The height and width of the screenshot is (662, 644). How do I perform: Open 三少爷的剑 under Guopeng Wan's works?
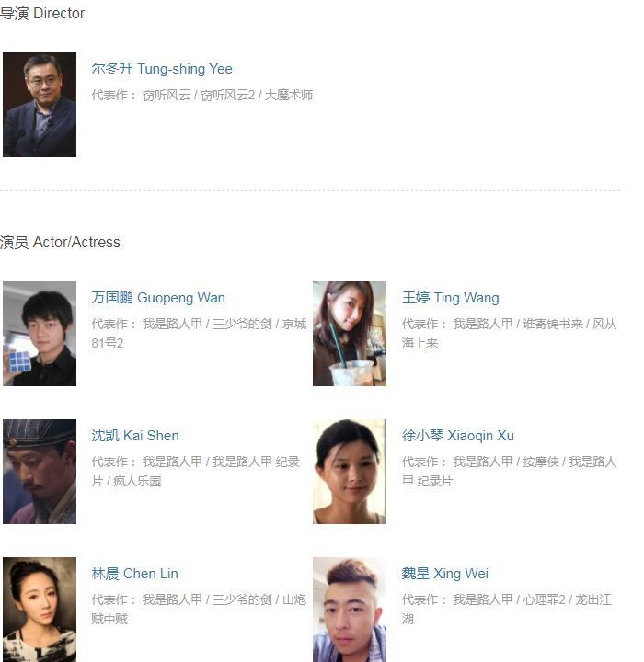242,324
